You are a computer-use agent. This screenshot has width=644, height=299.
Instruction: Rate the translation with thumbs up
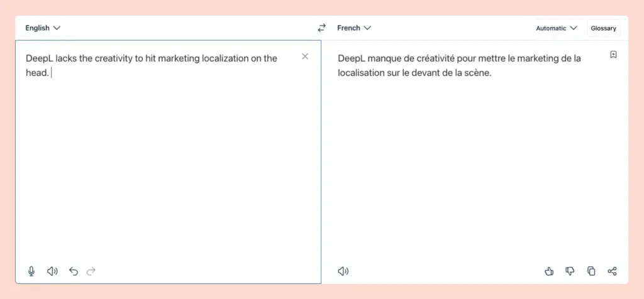[x=549, y=271]
